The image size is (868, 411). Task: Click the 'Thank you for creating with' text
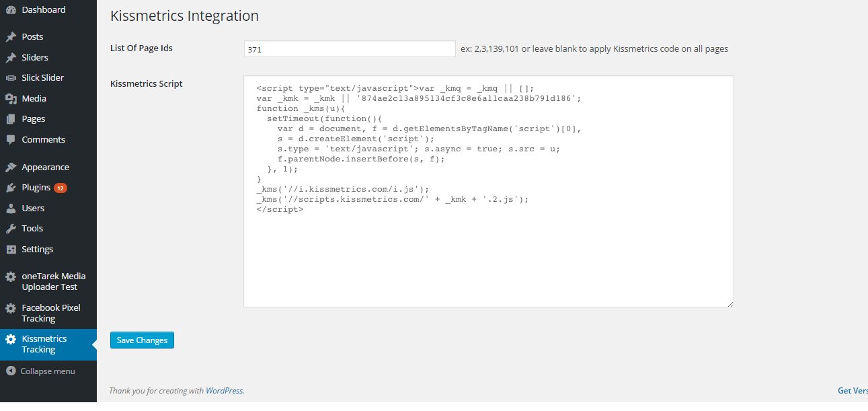(157, 391)
